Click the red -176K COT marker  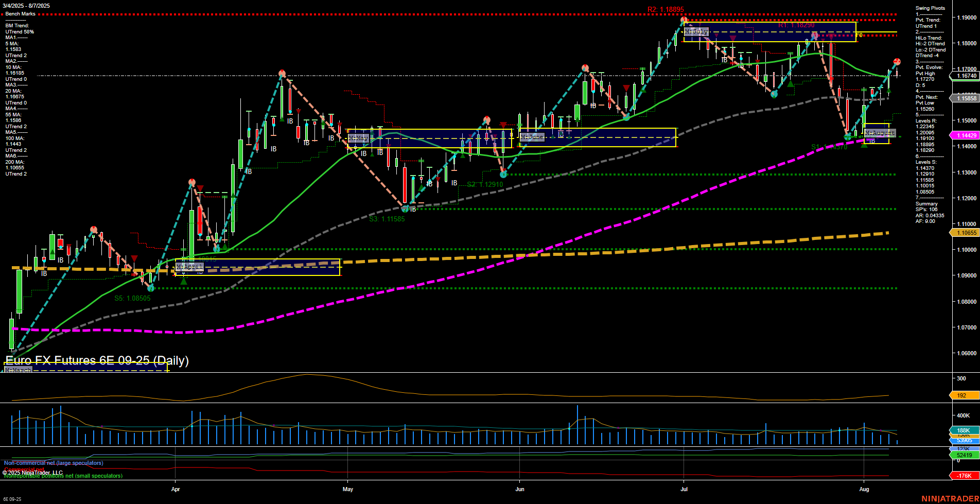[964, 476]
